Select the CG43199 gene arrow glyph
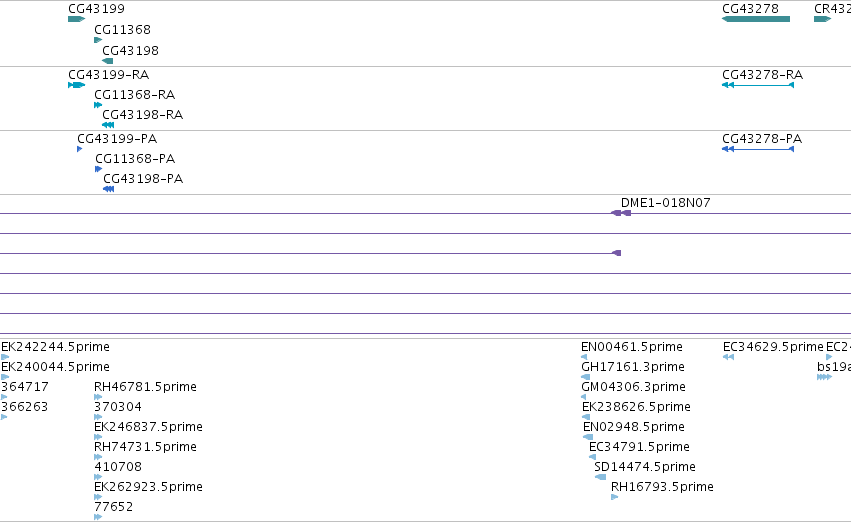This screenshot has height=522, width=851. point(77,19)
